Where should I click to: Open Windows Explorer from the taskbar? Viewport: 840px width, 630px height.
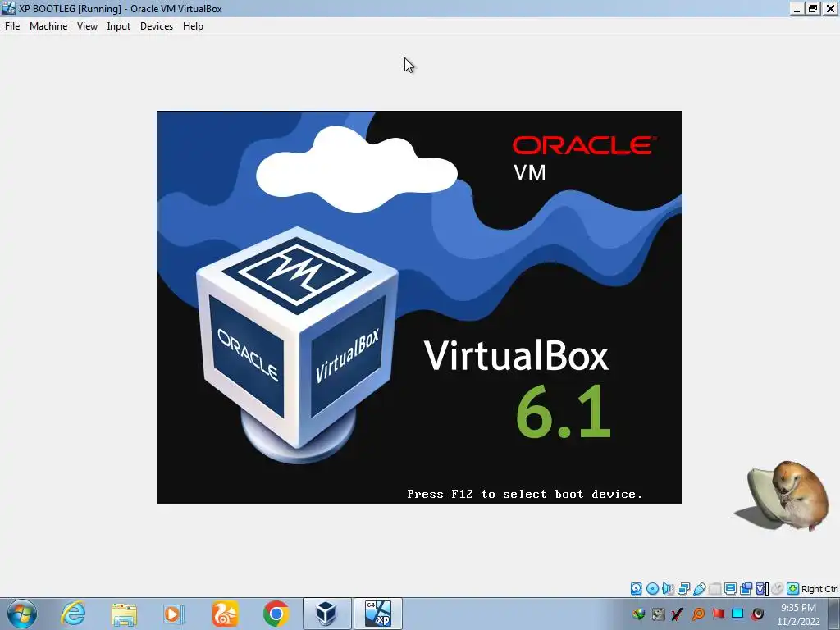pos(124,614)
